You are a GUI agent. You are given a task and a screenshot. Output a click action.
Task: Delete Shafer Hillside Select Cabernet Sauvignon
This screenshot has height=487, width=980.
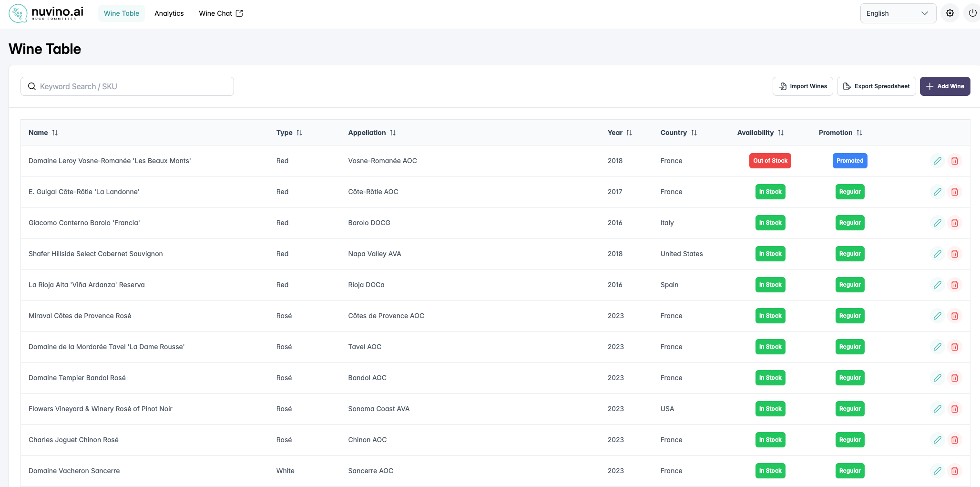(955, 254)
